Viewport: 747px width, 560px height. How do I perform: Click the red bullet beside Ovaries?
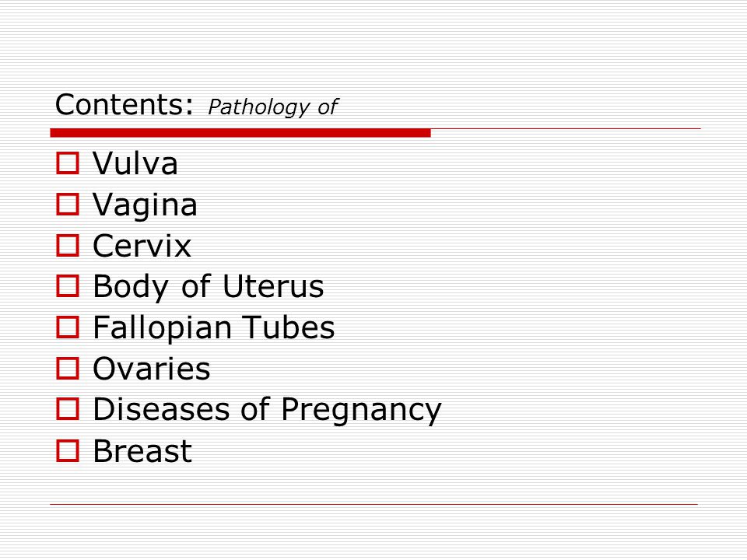tap(68, 369)
